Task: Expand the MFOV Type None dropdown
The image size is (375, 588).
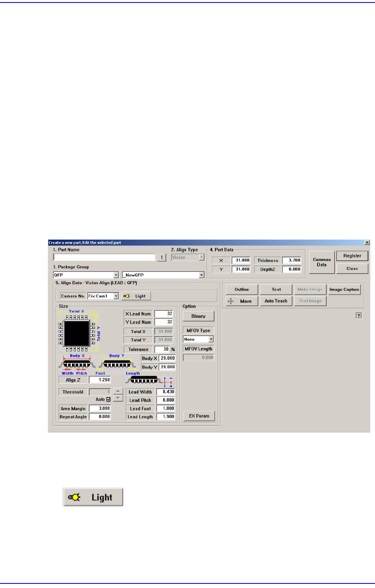Action: (x=211, y=339)
